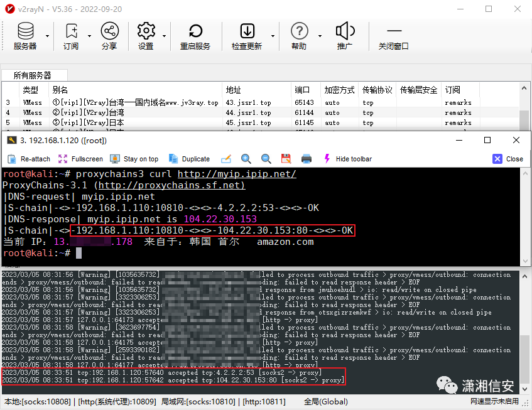Viewport: 532px width, 410px height.
Task: Click the server list vertical scrollbar up arrow
Action: coord(524,88)
